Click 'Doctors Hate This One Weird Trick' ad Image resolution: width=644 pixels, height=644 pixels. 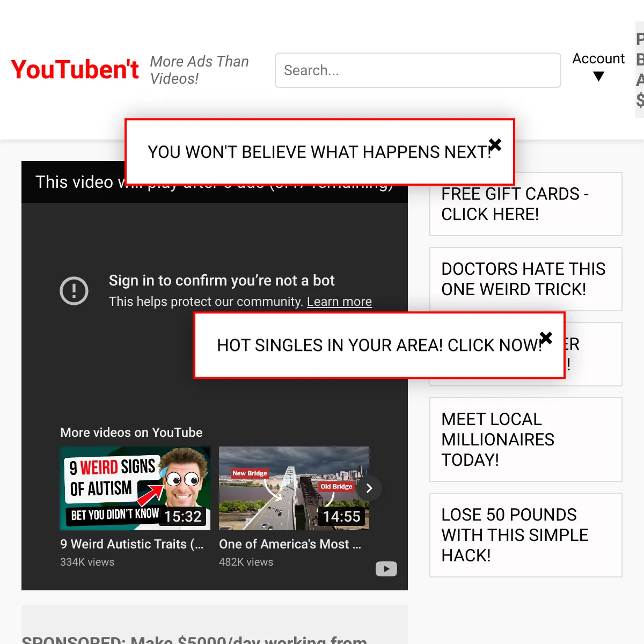pos(526,279)
